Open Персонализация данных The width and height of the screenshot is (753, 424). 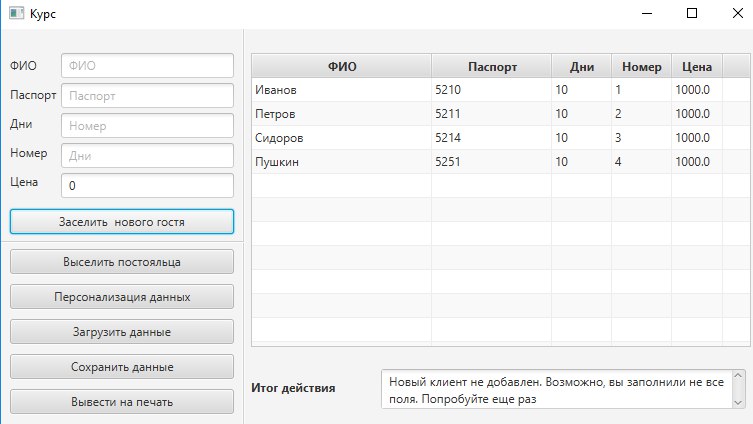(122, 297)
